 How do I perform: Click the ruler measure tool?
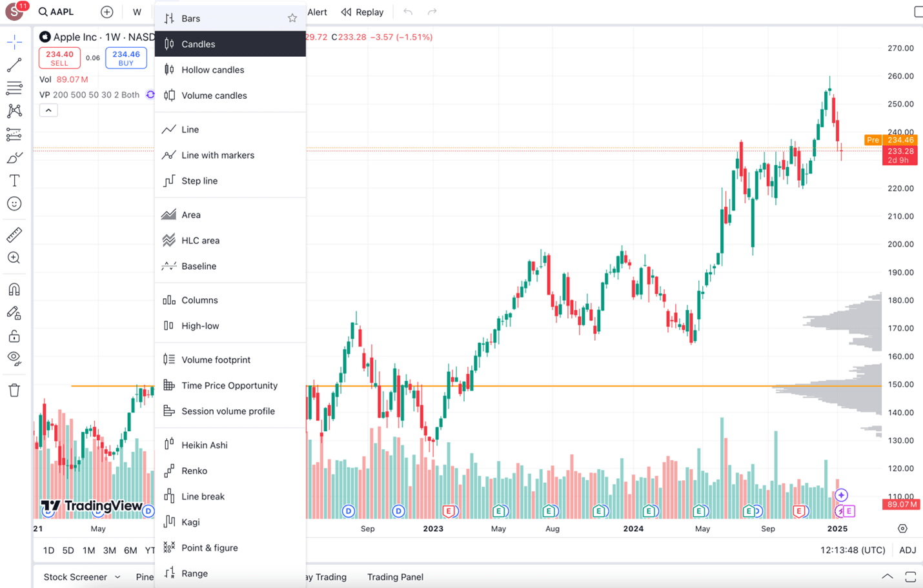point(14,235)
